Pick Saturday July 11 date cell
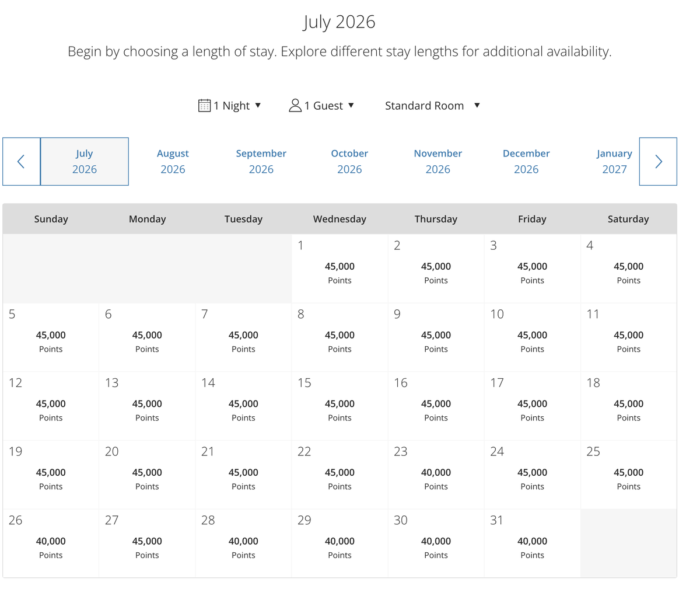The image size is (700, 589). pyautogui.click(x=628, y=337)
